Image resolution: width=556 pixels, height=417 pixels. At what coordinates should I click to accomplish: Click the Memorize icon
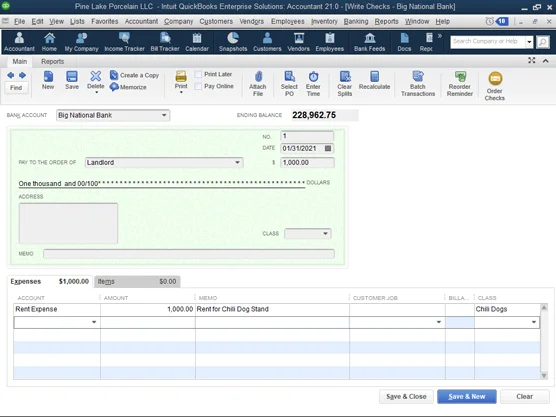(x=114, y=87)
